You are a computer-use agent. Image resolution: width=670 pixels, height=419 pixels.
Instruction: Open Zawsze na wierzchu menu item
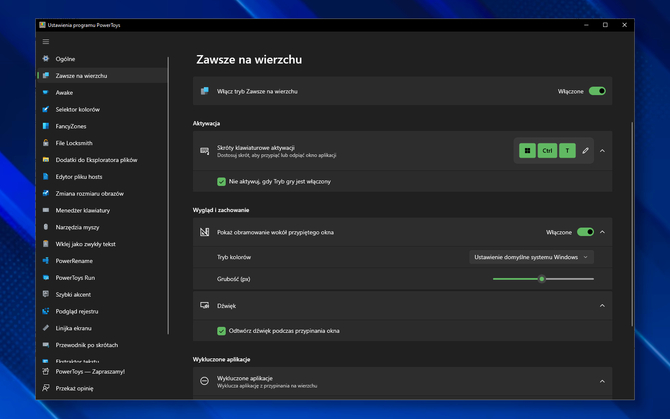click(x=103, y=76)
